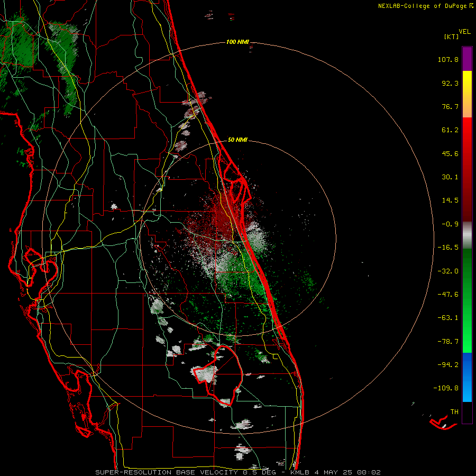Select the -94.2 legend value
Image resolution: width=476 pixels, height=476 pixels.
(448, 364)
